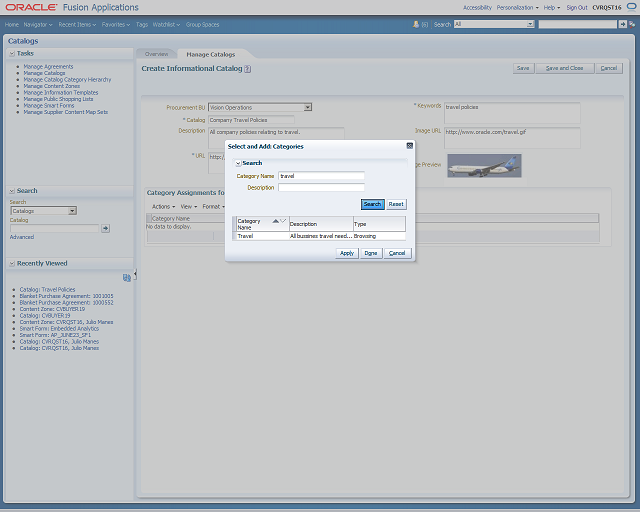Click the Apply button
Image resolution: width=640 pixels, height=512 pixels.
tap(347, 253)
